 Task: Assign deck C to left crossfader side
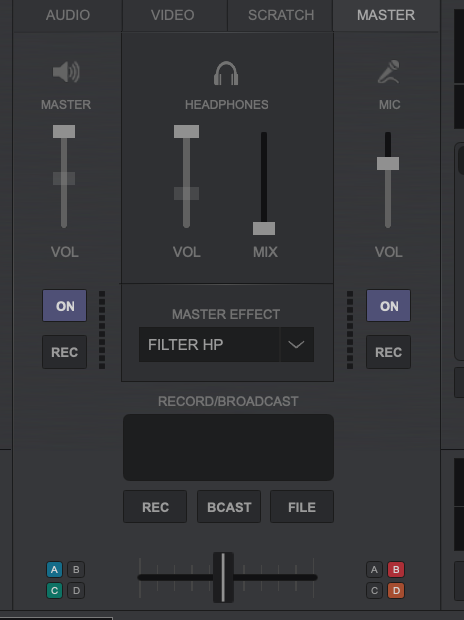pos(54,590)
